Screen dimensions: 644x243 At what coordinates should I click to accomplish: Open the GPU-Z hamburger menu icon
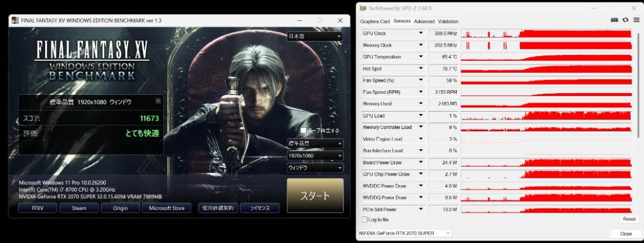(x=636, y=20)
